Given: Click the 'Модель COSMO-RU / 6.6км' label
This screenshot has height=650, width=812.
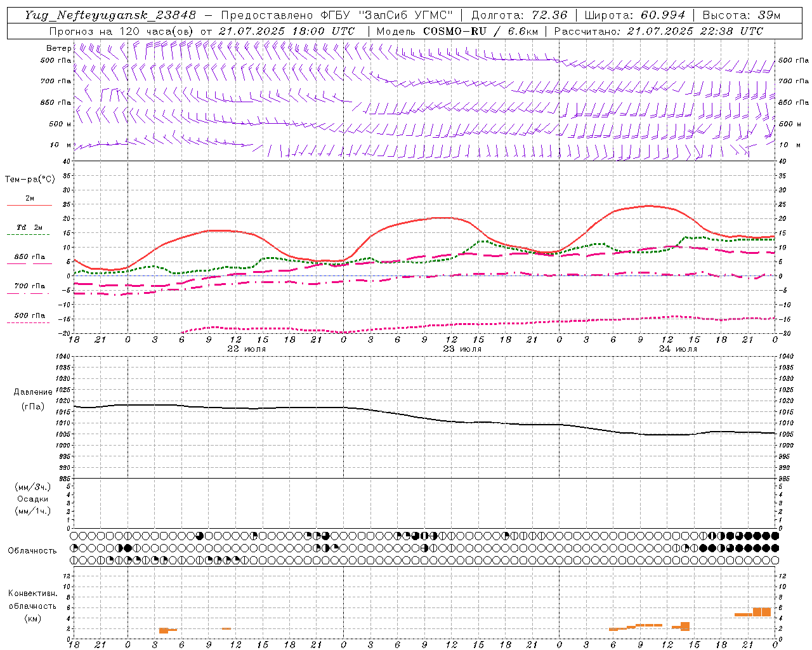Looking at the screenshot, I should 457,31.
